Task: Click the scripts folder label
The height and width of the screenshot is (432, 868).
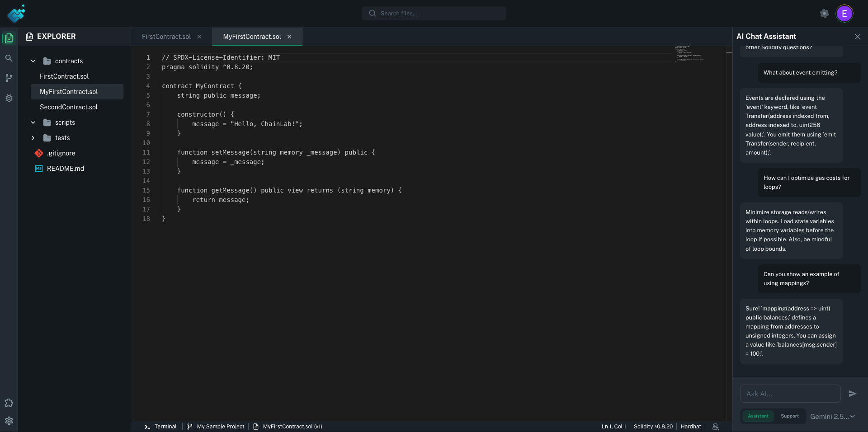Action: point(65,122)
